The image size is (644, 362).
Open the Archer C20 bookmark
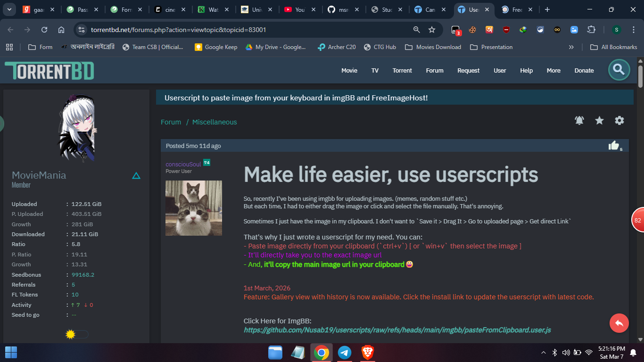click(x=337, y=47)
